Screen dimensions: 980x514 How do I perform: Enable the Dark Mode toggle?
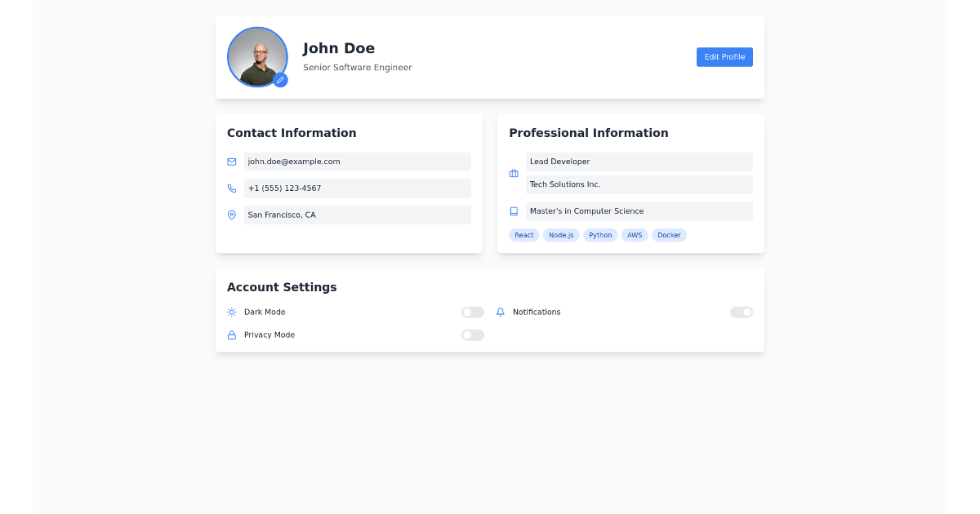(472, 312)
